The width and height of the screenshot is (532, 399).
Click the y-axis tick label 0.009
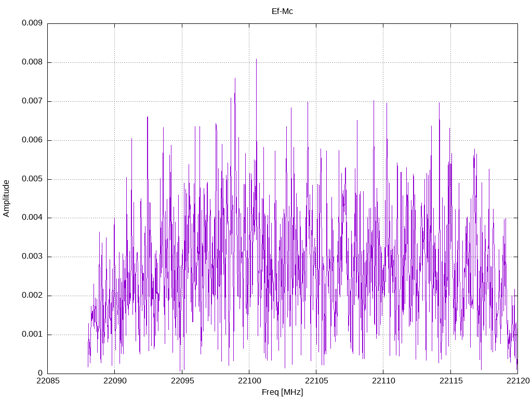(32, 23)
